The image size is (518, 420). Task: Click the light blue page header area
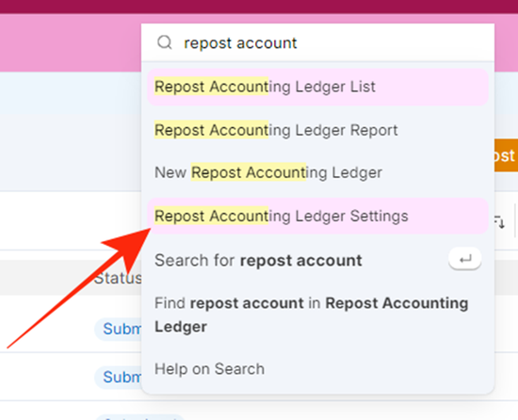(x=71, y=93)
